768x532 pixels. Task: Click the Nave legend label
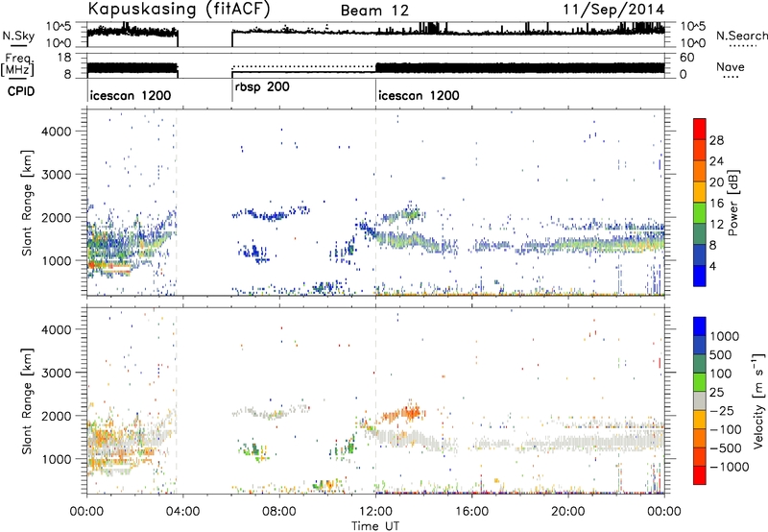[731, 66]
